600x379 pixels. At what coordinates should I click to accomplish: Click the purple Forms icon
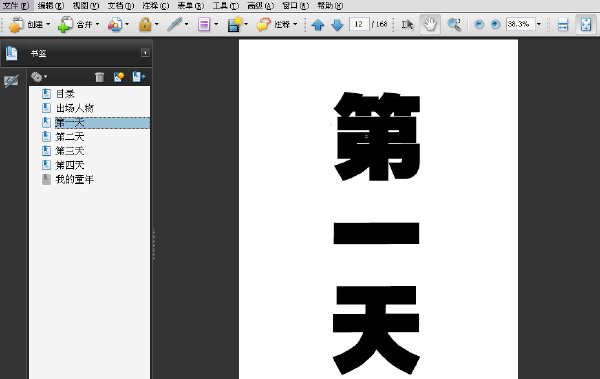coord(204,25)
